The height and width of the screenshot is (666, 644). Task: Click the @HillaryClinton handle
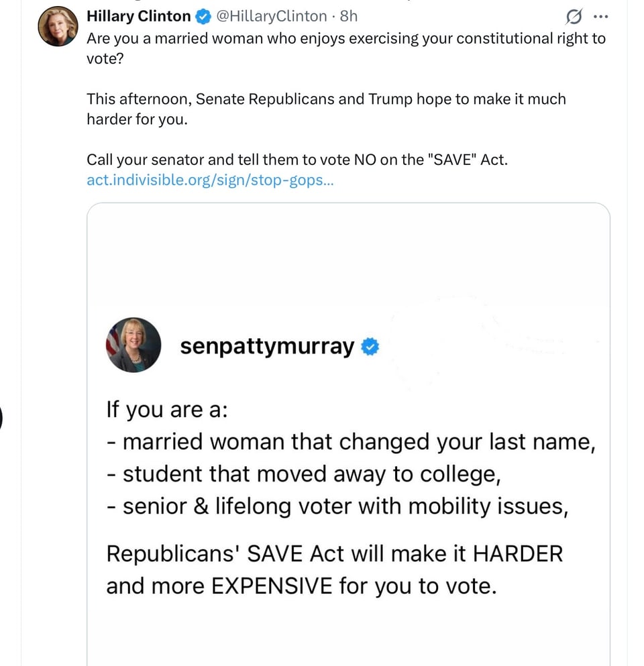[272, 16]
